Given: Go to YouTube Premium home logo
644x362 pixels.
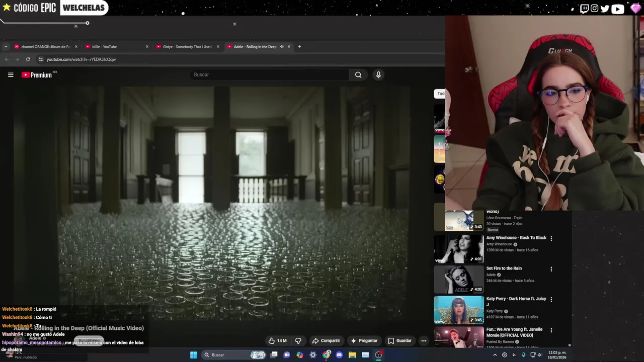Looking at the screenshot, I should (37, 75).
